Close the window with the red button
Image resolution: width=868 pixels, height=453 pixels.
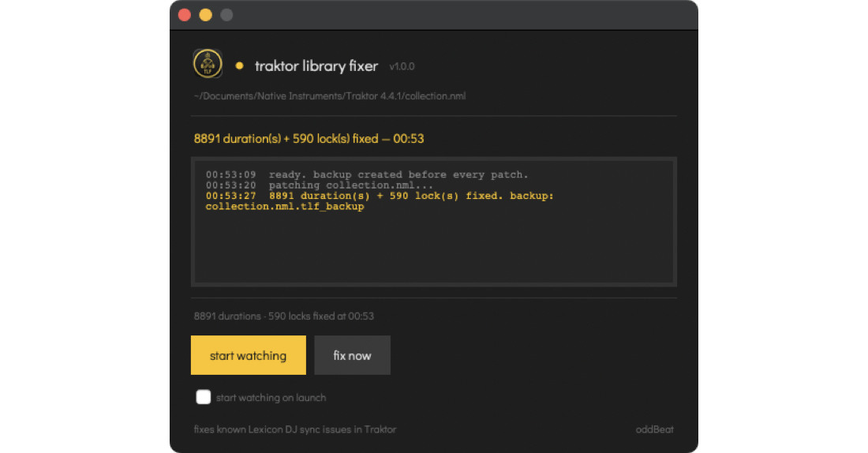pyautogui.click(x=185, y=15)
